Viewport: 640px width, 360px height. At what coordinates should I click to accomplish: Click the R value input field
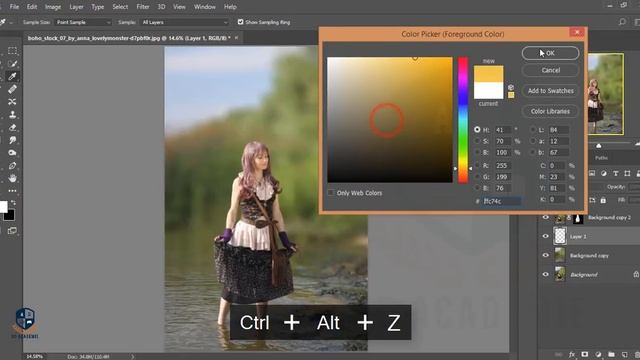click(503, 165)
